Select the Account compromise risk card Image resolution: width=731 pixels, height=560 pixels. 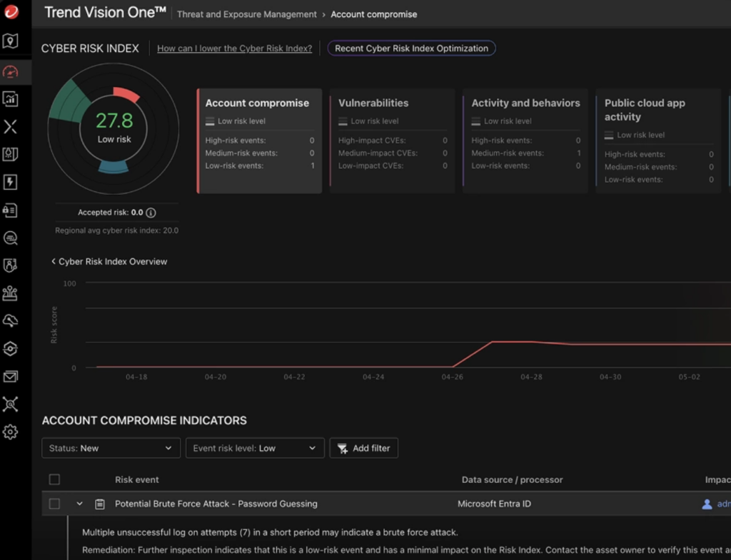[259, 141]
